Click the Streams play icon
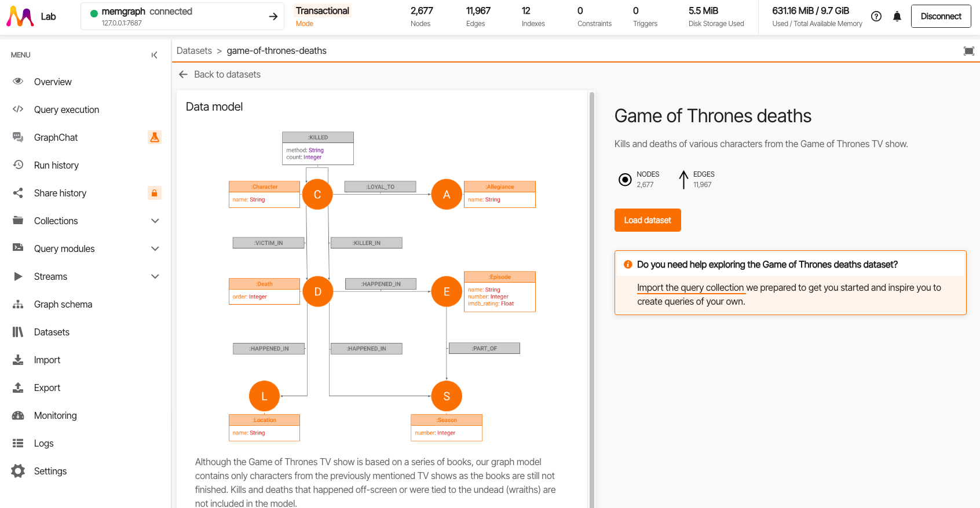 (18, 276)
